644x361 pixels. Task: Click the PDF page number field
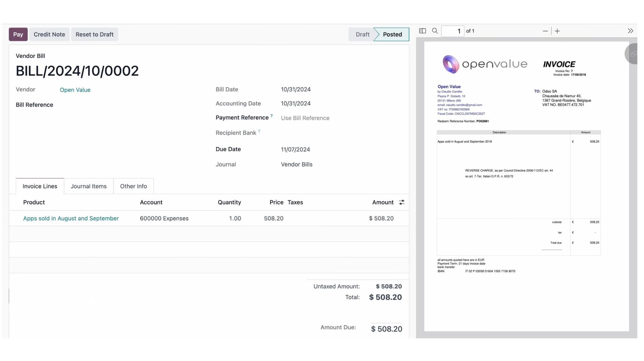tap(452, 31)
